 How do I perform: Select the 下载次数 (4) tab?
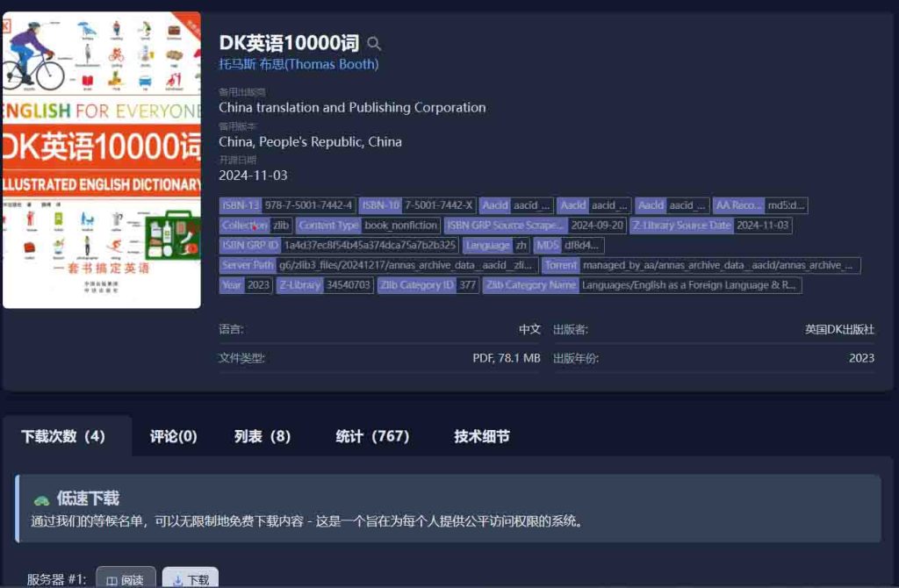tap(63, 436)
